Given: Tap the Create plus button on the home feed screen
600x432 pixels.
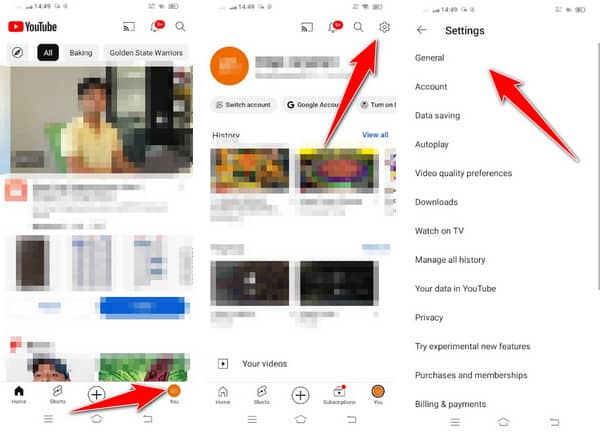Looking at the screenshot, I should click(x=96, y=395).
